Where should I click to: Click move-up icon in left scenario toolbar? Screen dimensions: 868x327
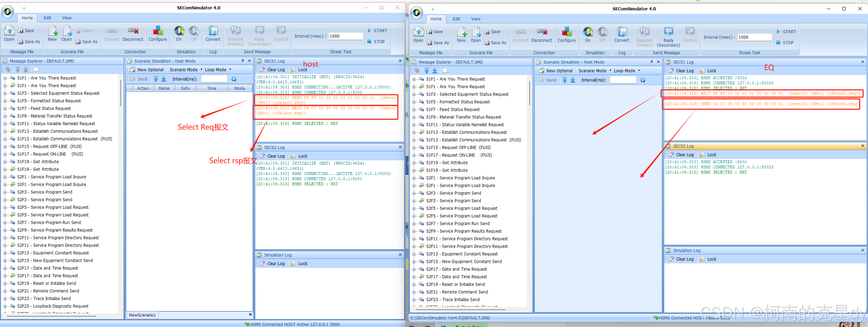pos(156,79)
